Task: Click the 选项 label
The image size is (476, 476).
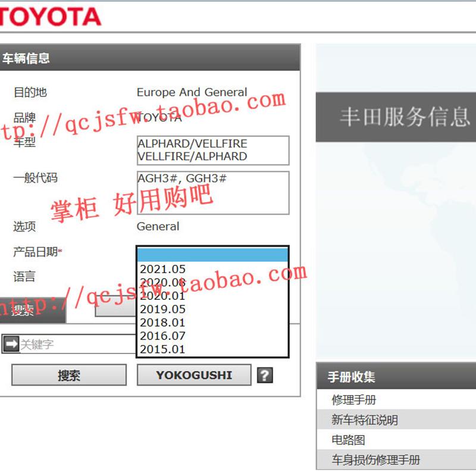Action: point(24,227)
